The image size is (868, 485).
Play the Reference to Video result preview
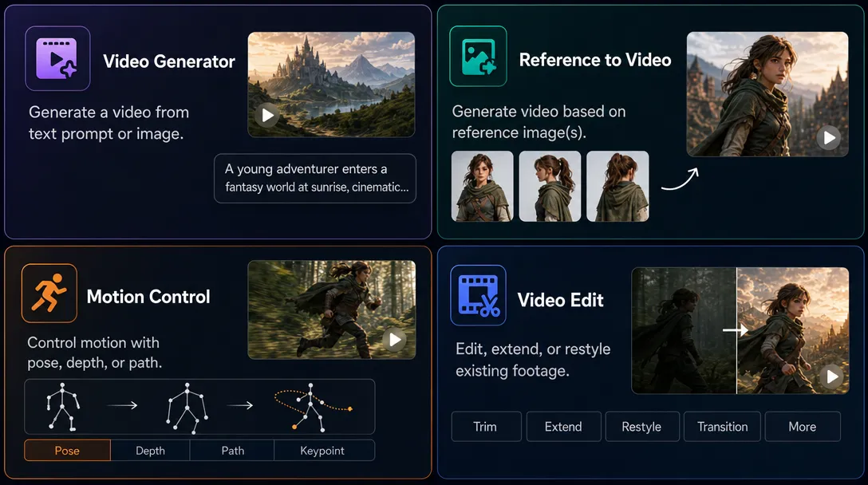click(x=829, y=137)
